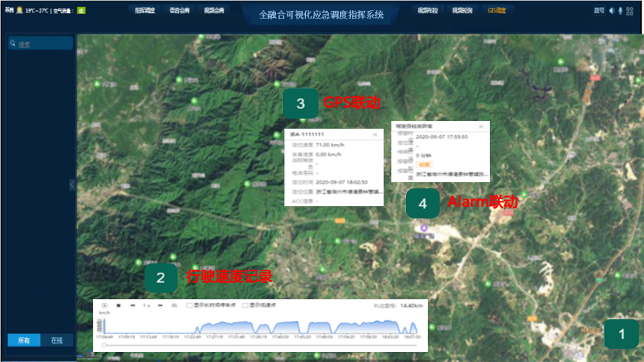Click the search magnifier icon in the sidebar
Image resolution: width=644 pixels, height=362 pixels.
tap(12, 44)
